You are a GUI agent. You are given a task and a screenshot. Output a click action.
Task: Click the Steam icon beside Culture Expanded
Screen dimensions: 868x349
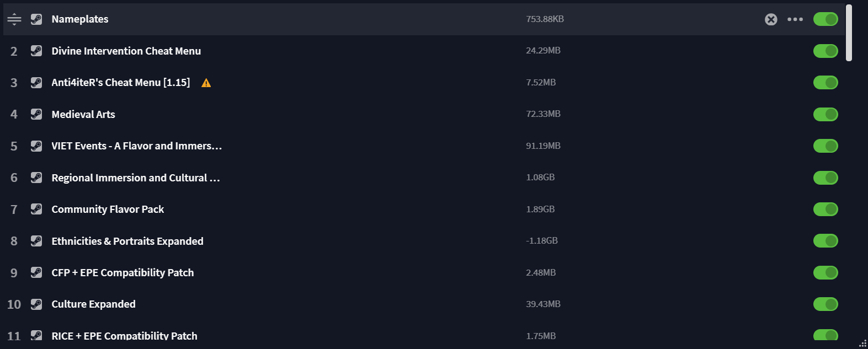pos(36,304)
